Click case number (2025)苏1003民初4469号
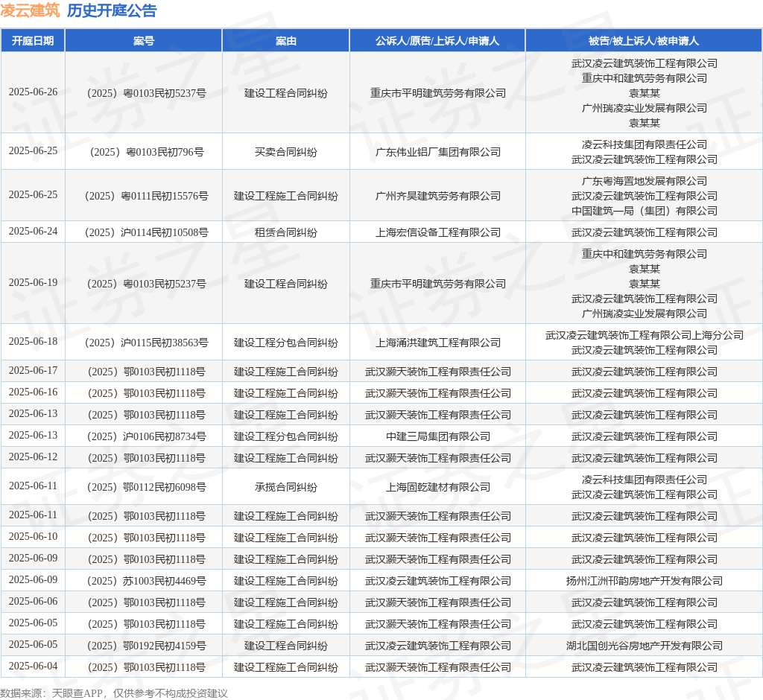Image resolution: width=763 pixels, height=700 pixels. [147, 581]
